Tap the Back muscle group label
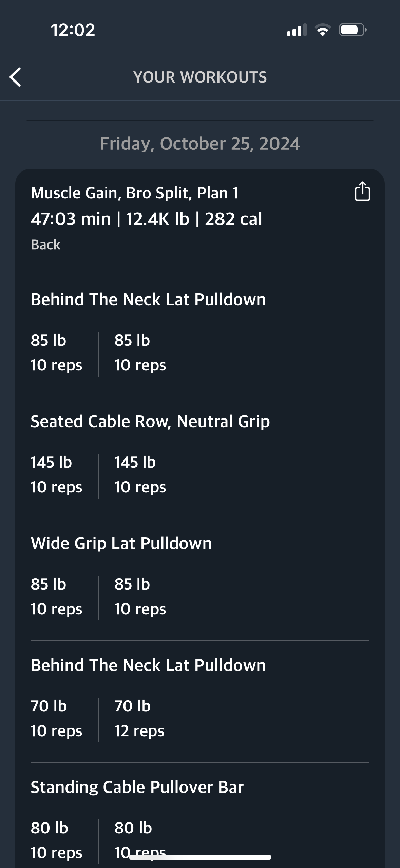Screen dimensions: 400x868 pyautogui.click(x=45, y=245)
